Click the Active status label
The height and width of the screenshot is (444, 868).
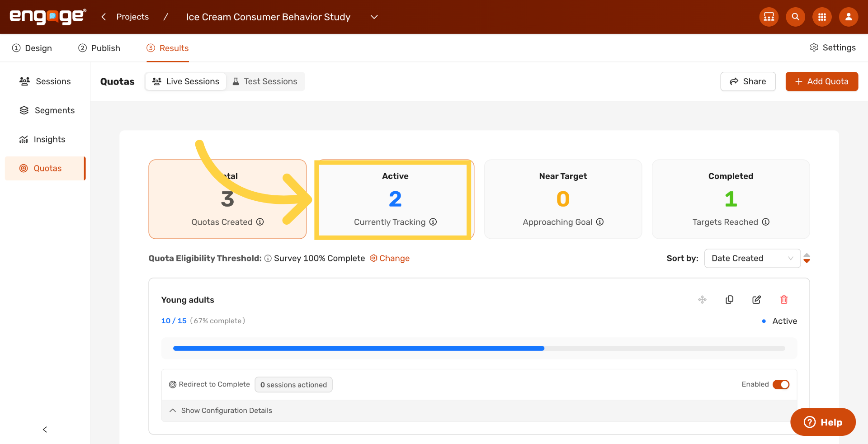click(784, 321)
